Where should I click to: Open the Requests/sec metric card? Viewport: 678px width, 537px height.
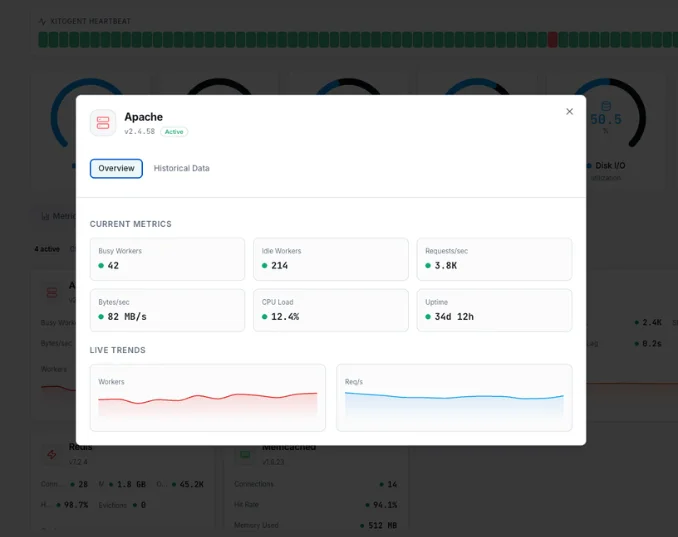(494, 259)
